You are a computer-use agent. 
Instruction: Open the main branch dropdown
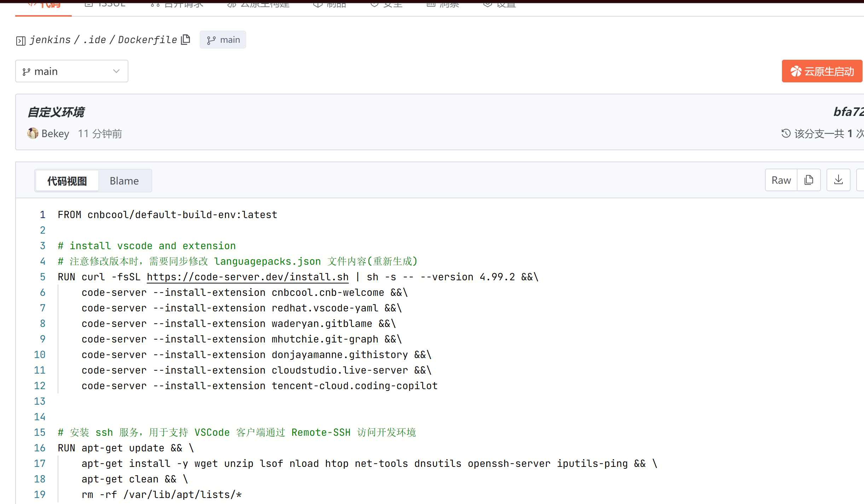pos(71,71)
